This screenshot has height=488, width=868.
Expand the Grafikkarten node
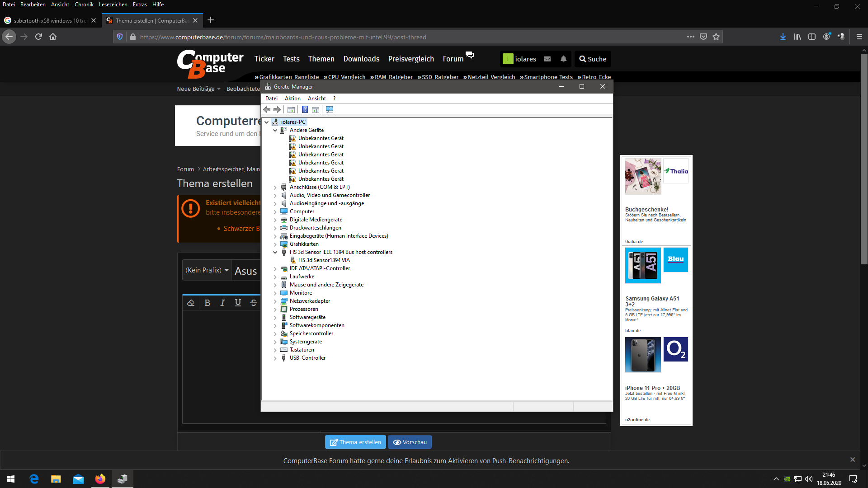pyautogui.click(x=275, y=244)
